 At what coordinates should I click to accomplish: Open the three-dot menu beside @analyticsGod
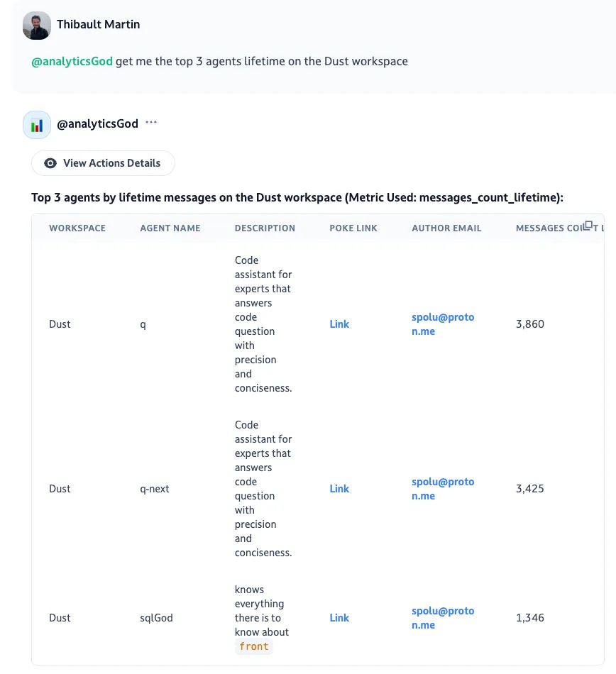tap(151, 123)
